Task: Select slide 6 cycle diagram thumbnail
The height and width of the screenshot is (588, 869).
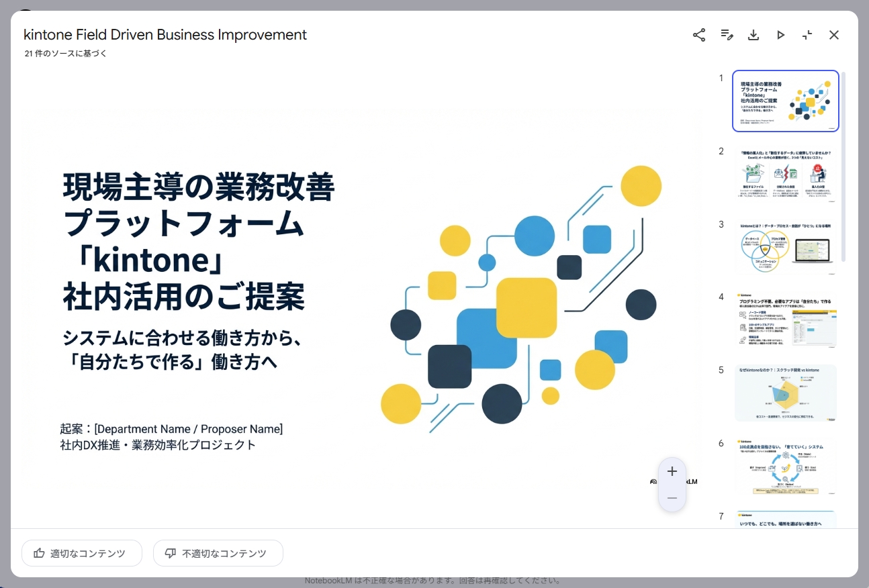Action: pos(786,467)
